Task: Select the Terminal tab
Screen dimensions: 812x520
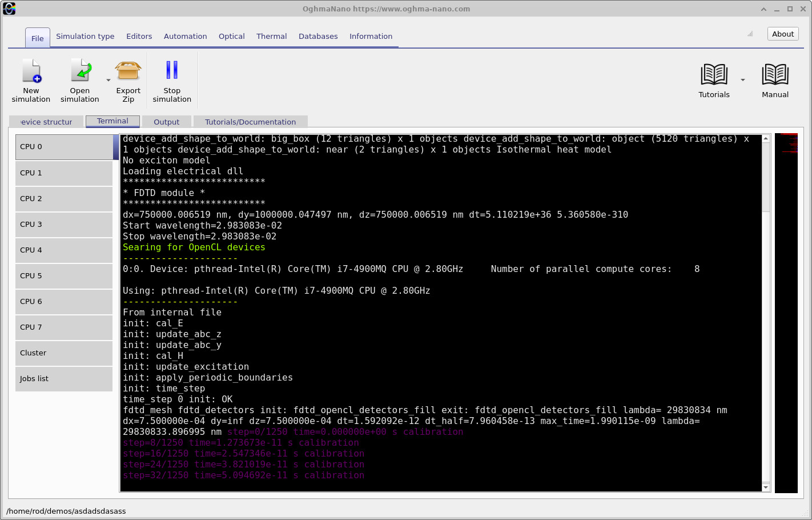Action: [x=112, y=121]
